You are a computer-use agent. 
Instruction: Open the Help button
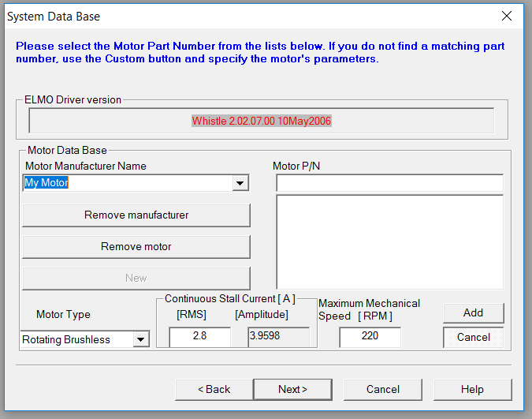473,390
